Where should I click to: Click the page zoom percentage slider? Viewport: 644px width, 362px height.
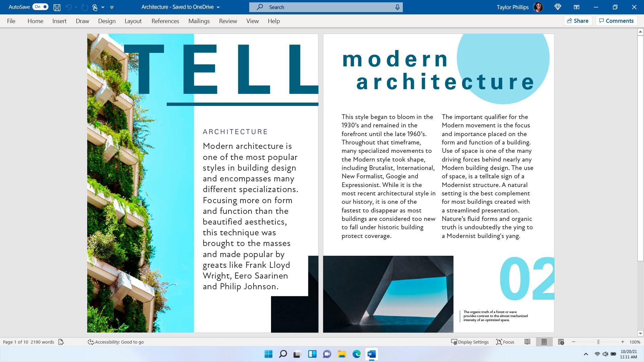598,342
